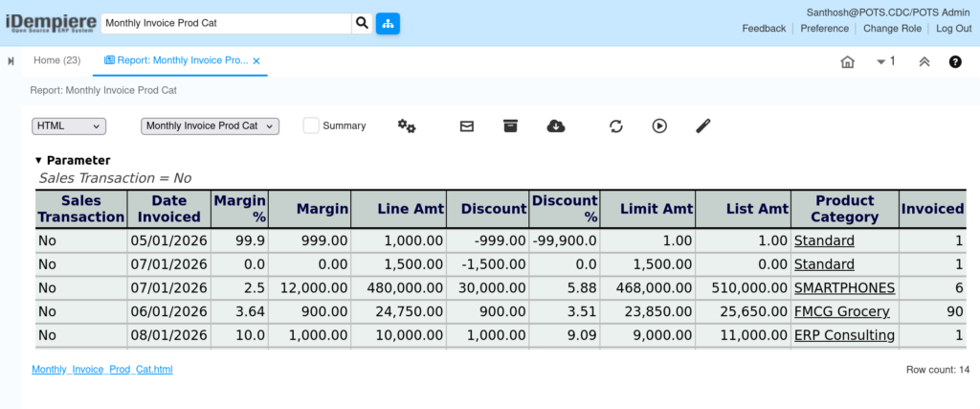Open the Monthly Invoice Prod Cat print format dropdown
980x409 pixels.
pyautogui.click(x=210, y=125)
